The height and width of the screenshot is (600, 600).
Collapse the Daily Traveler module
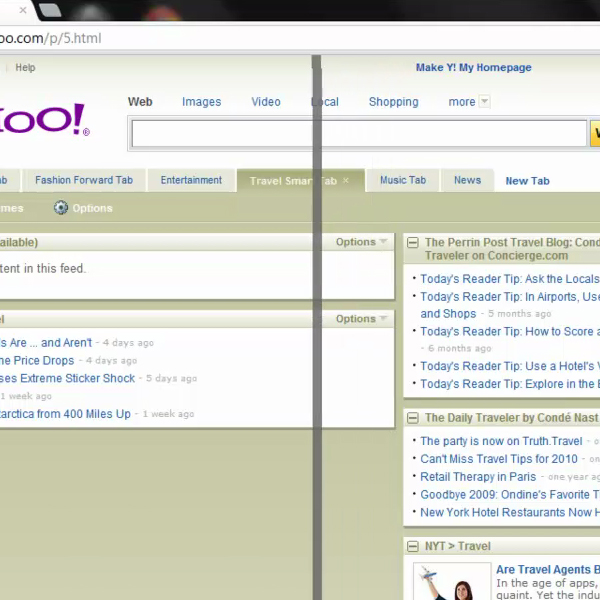pos(412,417)
